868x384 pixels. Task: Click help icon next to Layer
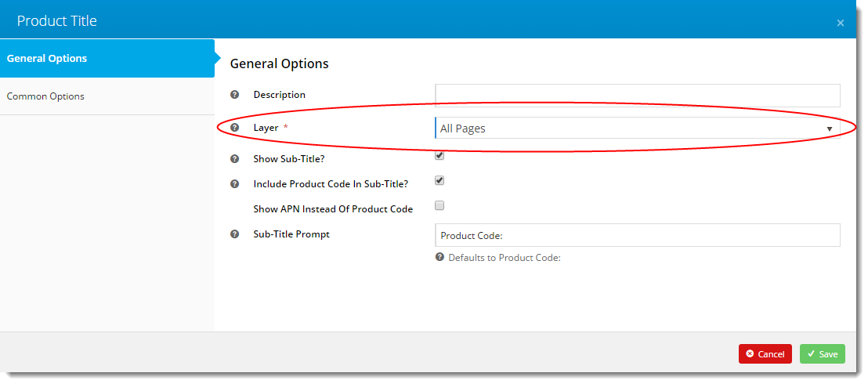(235, 128)
